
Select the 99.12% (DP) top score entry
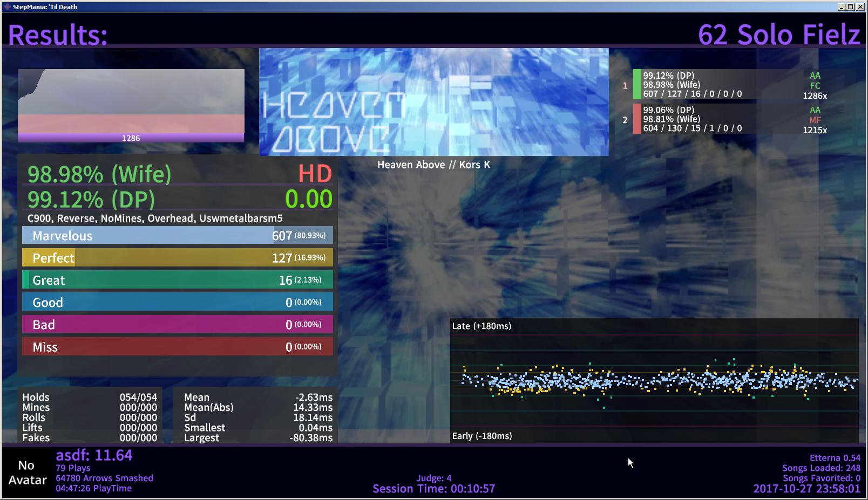point(702,85)
